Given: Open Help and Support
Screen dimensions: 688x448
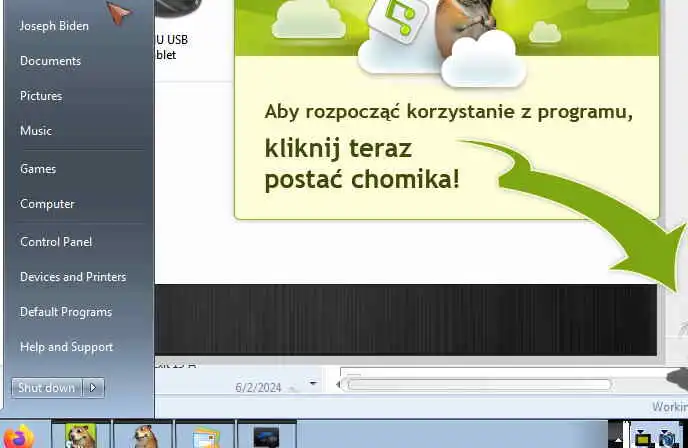Looking at the screenshot, I should 66,347.
